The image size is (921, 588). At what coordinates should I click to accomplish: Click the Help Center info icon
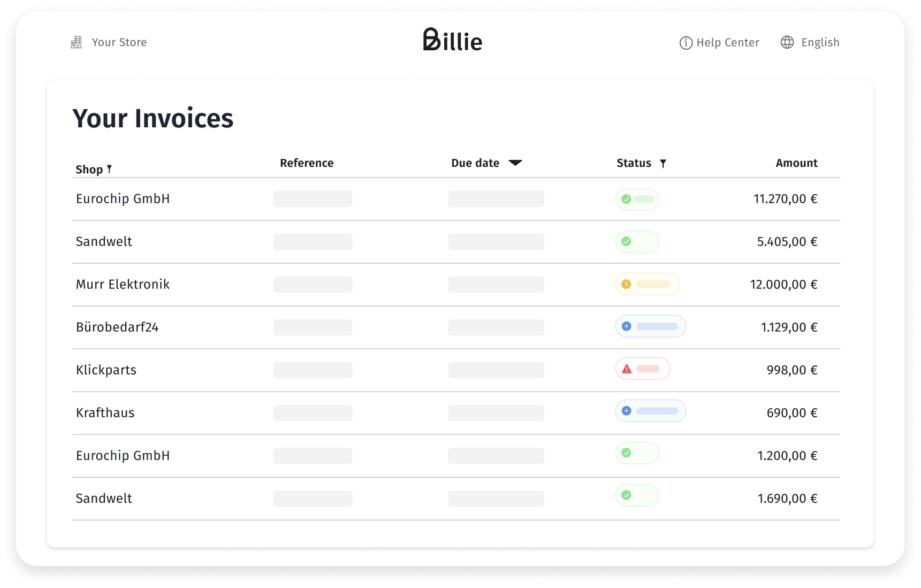(x=686, y=43)
